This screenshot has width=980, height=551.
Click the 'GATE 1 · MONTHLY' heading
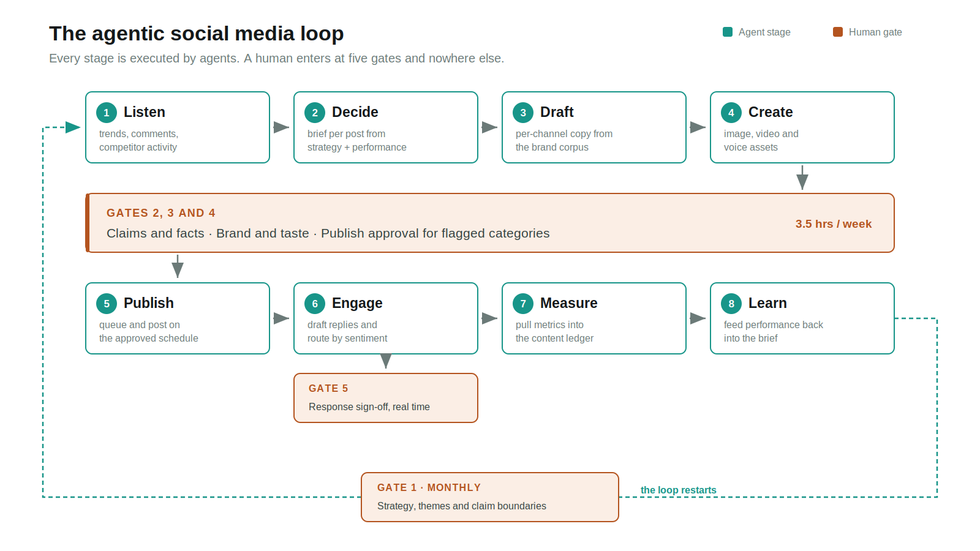coord(429,487)
